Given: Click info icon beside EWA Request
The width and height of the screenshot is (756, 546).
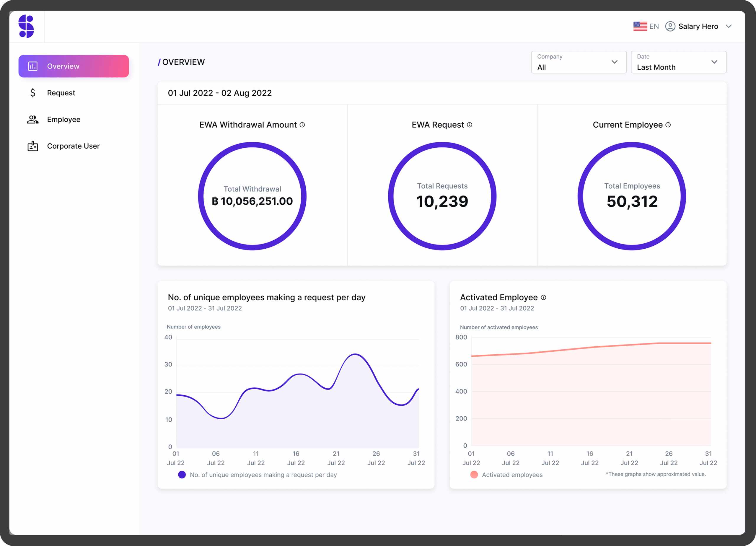Looking at the screenshot, I should click(x=469, y=125).
